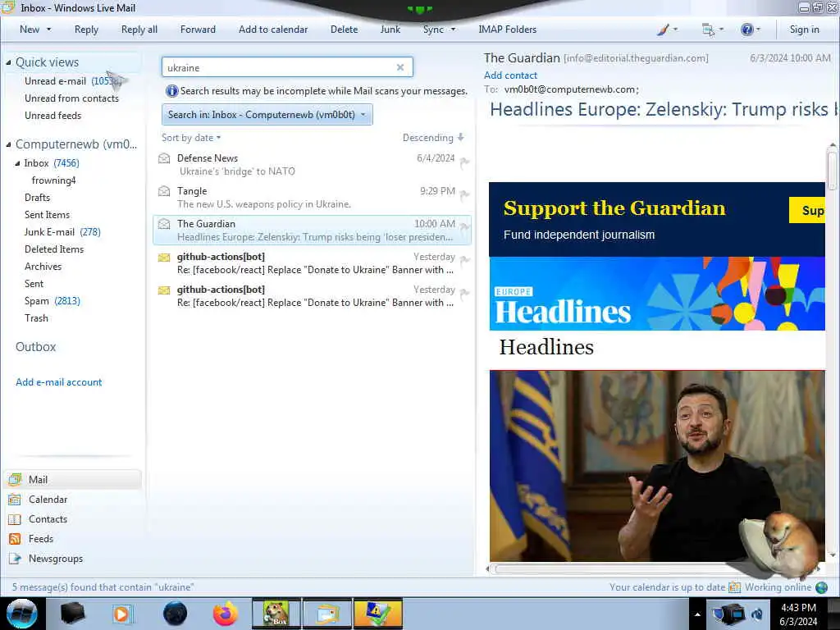Click the Calendar icon in navigation pane
This screenshot has width=840, height=630.
tap(15, 500)
